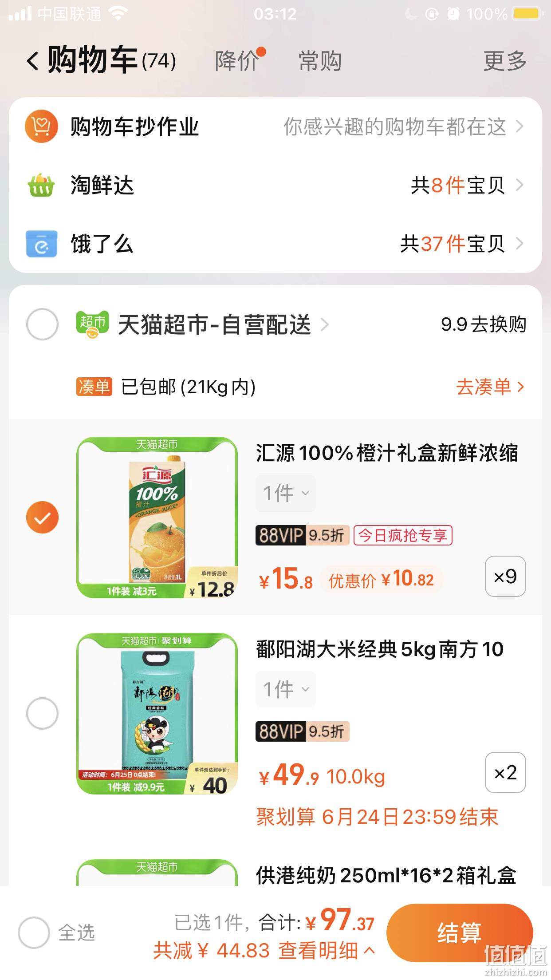Tap the 天猫超市 green store logo
551x980 pixels.
click(x=92, y=324)
